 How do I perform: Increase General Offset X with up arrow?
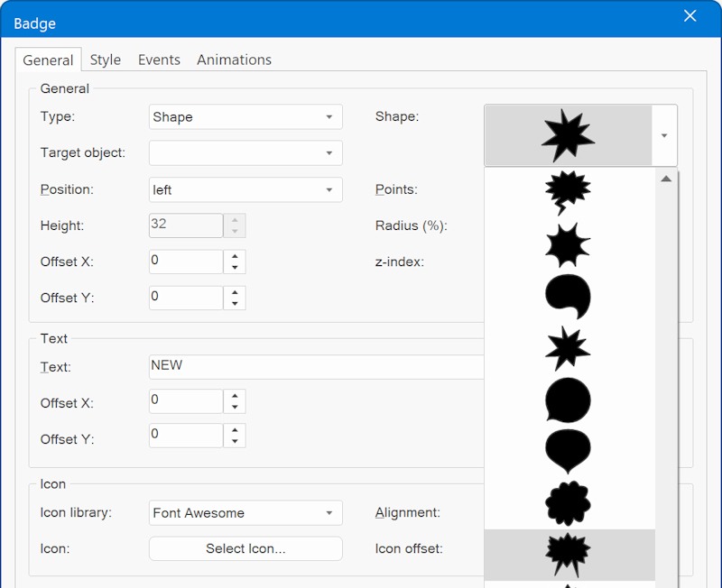pyautogui.click(x=235, y=256)
